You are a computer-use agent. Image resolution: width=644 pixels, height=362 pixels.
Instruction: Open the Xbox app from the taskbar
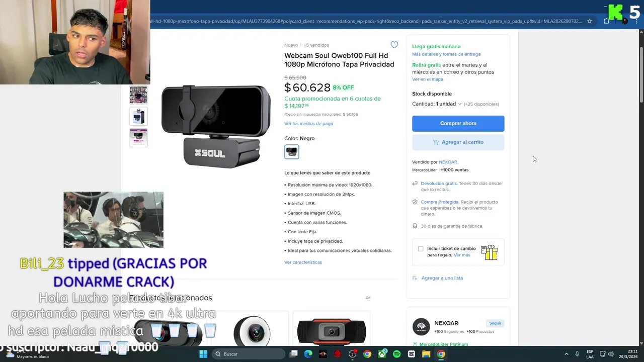[x=382, y=354]
